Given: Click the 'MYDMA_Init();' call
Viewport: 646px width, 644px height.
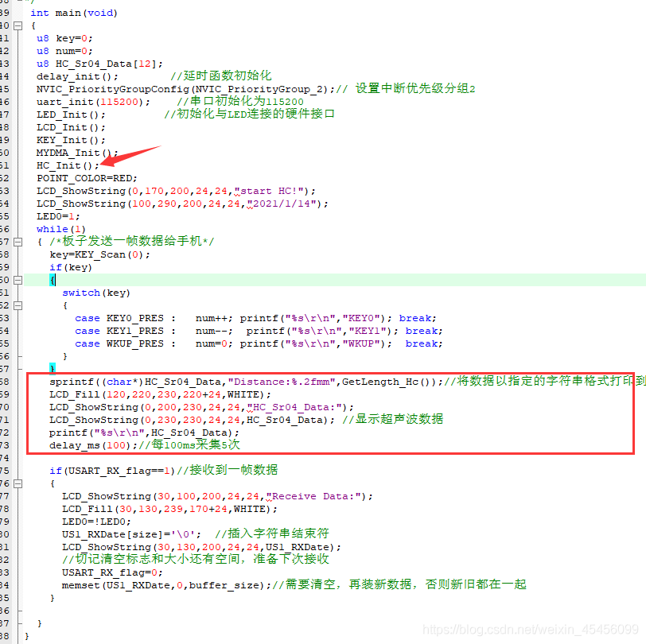Looking at the screenshot, I should click(77, 153).
